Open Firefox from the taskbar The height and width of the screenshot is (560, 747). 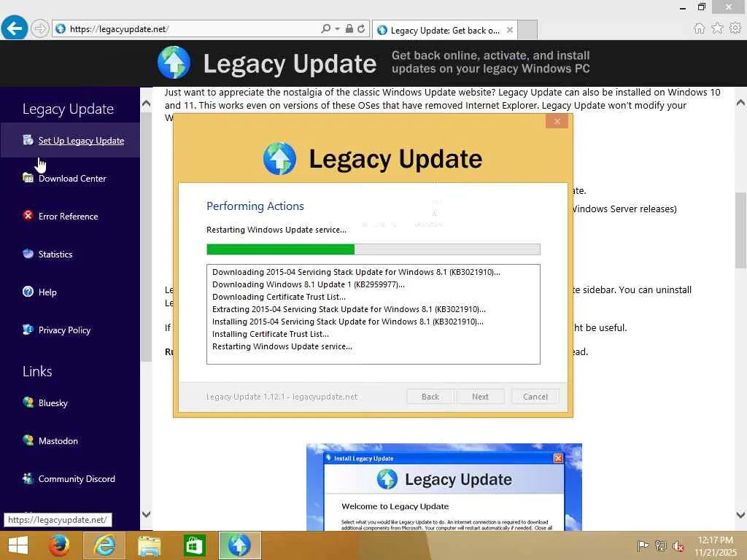[58, 545]
